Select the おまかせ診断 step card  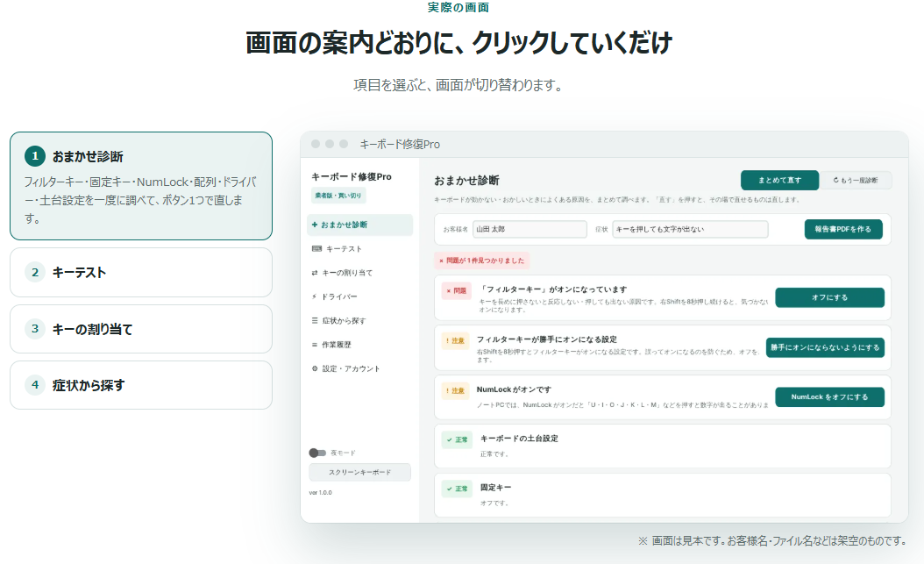pyautogui.click(x=141, y=186)
